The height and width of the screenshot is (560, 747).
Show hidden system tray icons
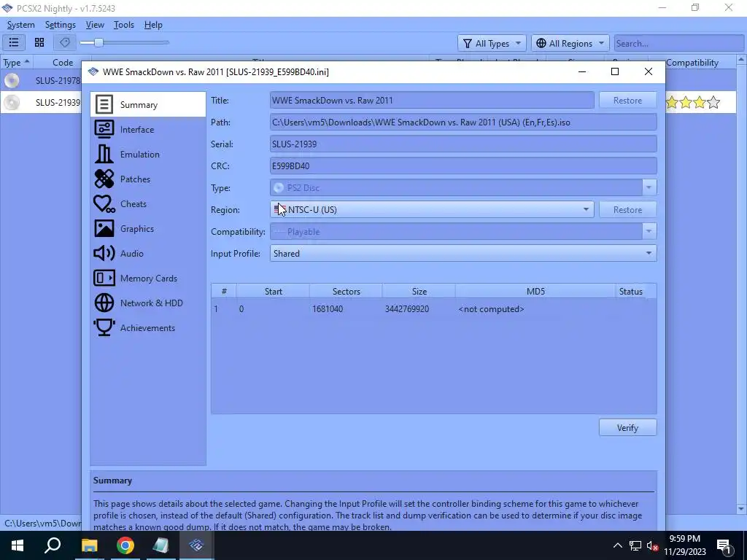pos(617,545)
